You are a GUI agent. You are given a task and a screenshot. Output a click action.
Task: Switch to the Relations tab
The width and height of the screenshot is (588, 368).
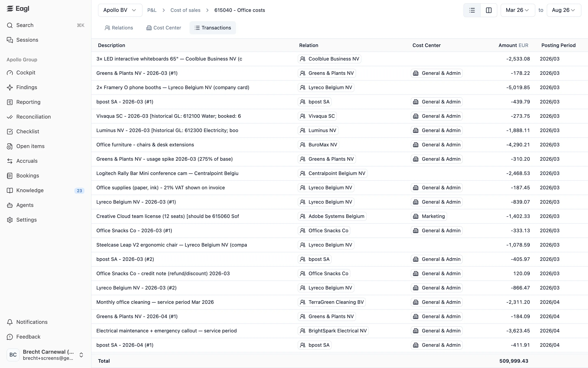[x=119, y=28]
